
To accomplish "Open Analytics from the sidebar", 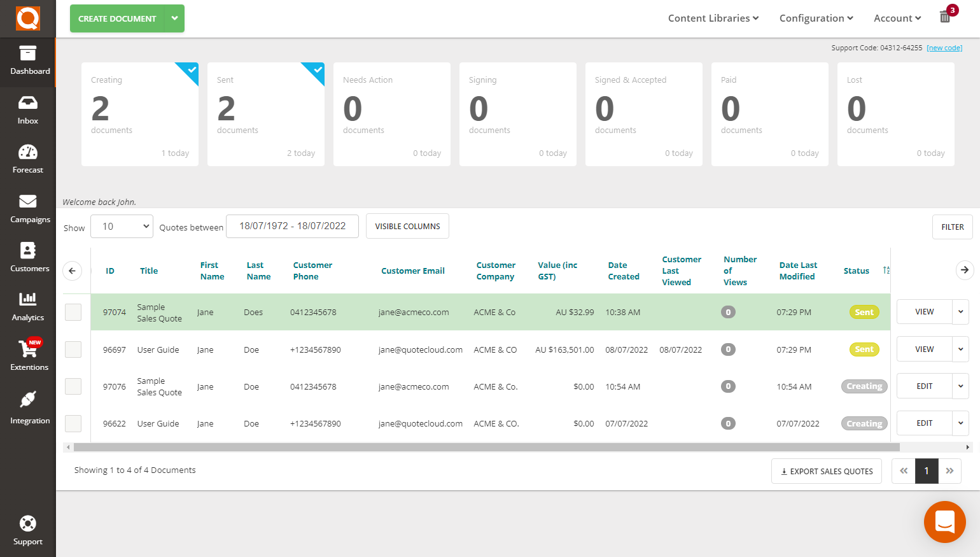I will (27, 306).
